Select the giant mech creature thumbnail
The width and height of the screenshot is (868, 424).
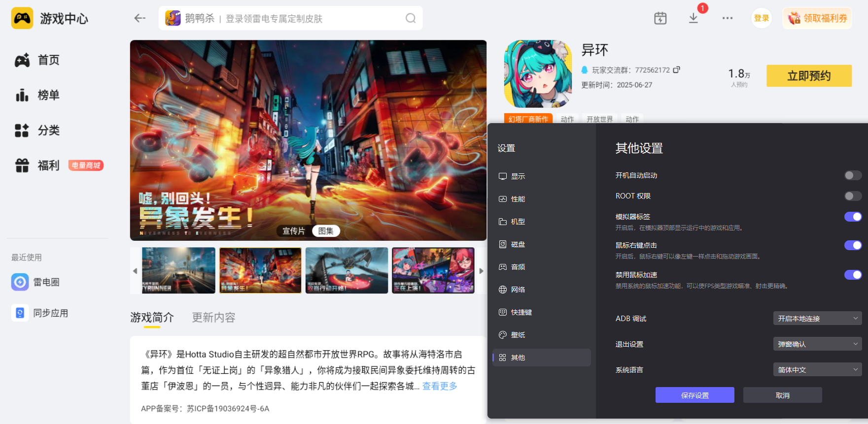pos(347,270)
